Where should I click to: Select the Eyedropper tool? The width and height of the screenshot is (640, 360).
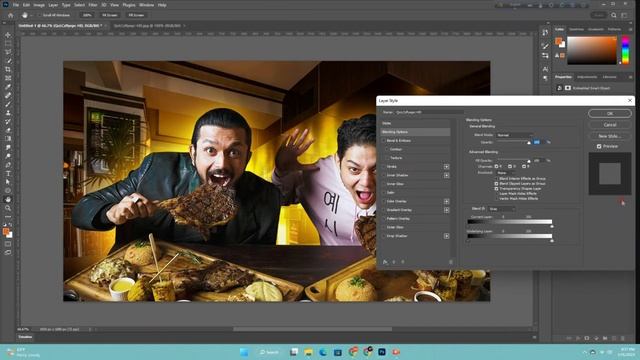(x=8, y=87)
